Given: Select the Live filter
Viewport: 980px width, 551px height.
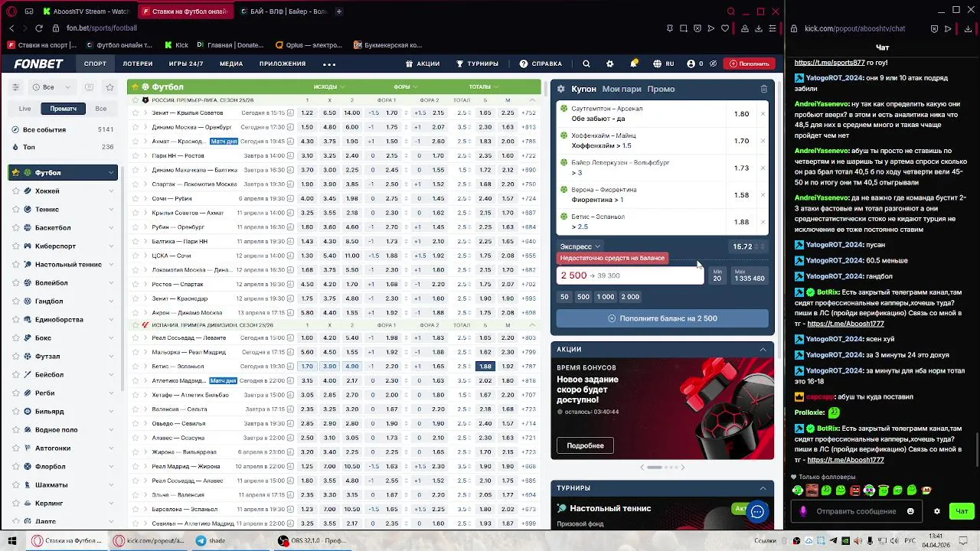Looking at the screenshot, I should click(25, 109).
